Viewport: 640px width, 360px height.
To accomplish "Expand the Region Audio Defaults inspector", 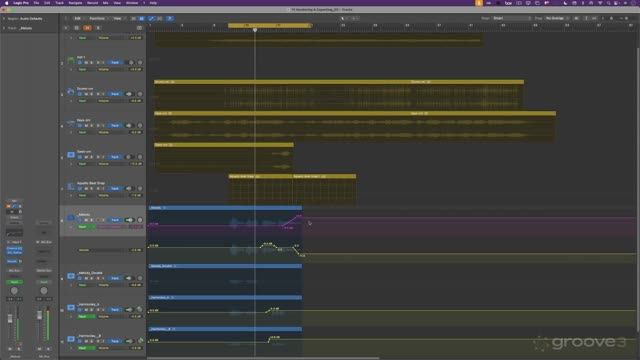I will click(4, 19).
